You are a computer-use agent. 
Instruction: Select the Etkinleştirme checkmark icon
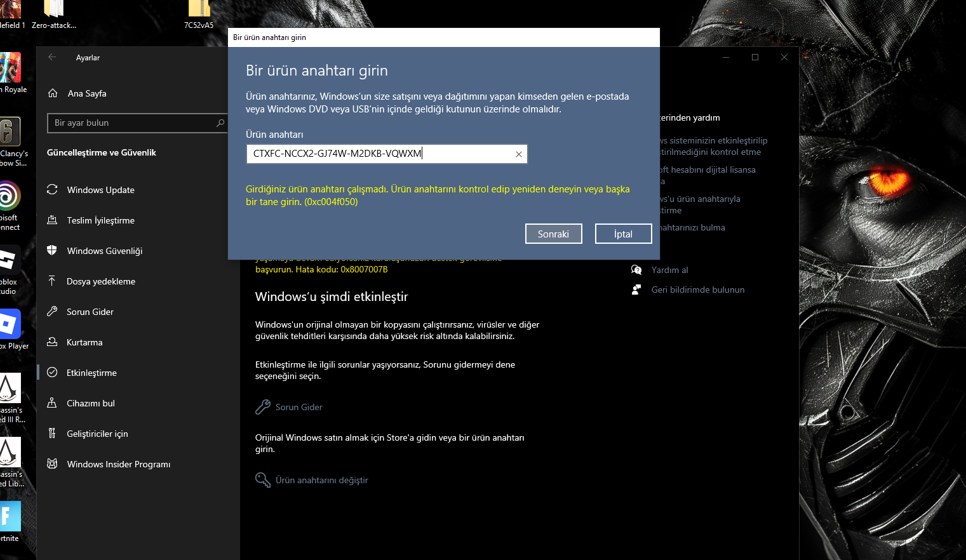[x=52, y=372]
